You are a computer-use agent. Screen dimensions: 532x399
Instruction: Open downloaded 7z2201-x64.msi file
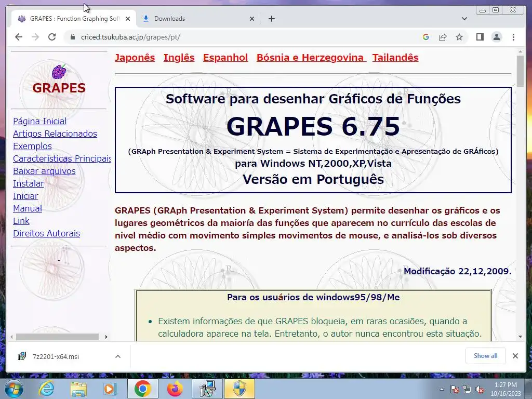tap(56, 356)
